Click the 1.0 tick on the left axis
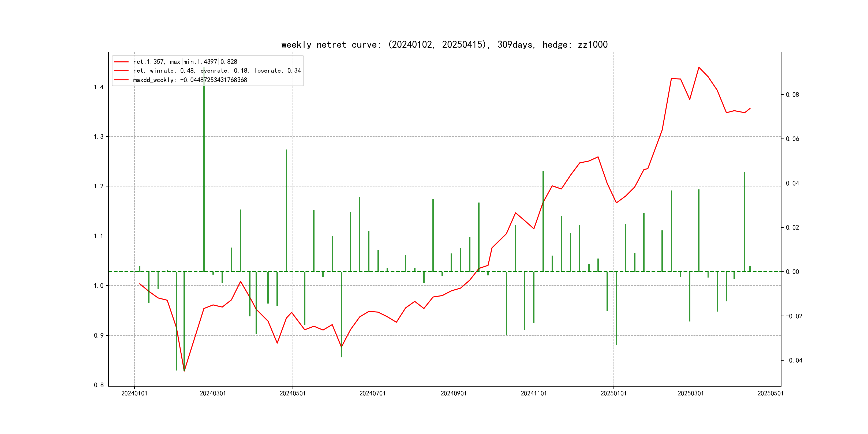The image size is (868, 434). point(99,286)
